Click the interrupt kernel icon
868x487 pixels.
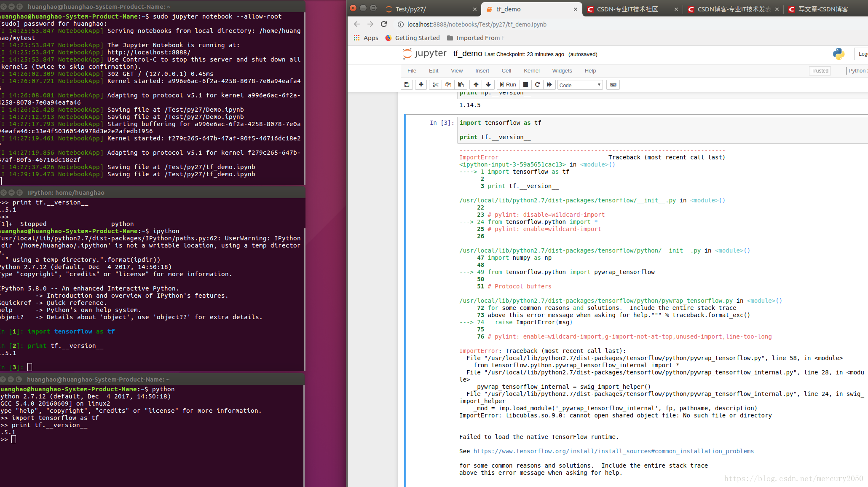coord(525,85)
